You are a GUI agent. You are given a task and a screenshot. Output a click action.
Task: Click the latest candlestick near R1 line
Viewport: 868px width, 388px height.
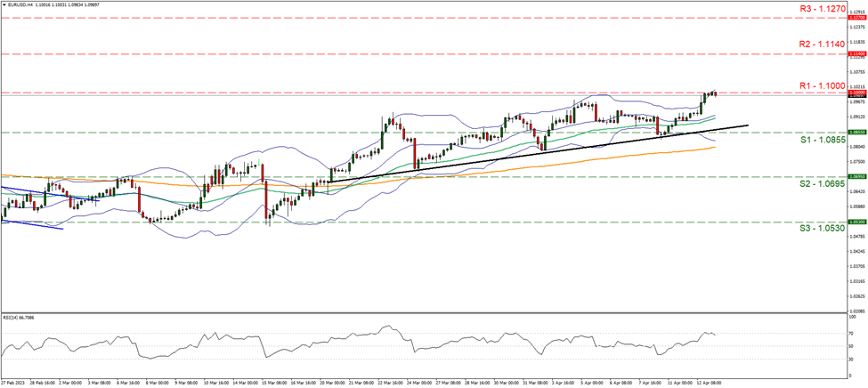coord(714,93)
